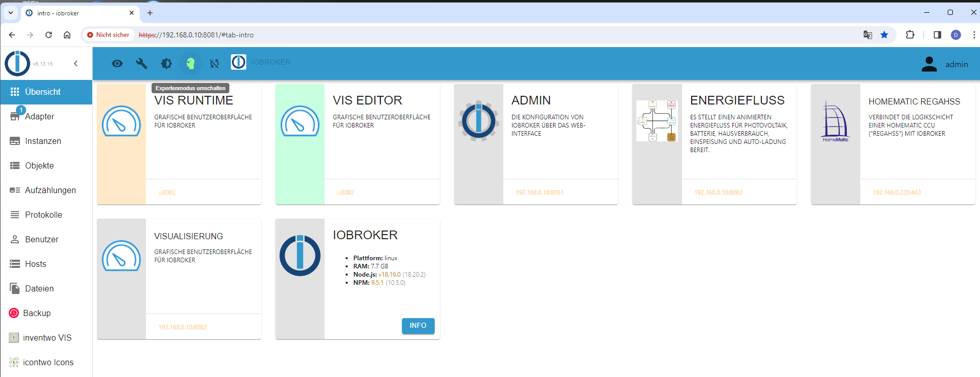The width and height of the screenshot is (980, 377).
Task: Open the Instanzen menu item
Action: [x=46, y=141]
